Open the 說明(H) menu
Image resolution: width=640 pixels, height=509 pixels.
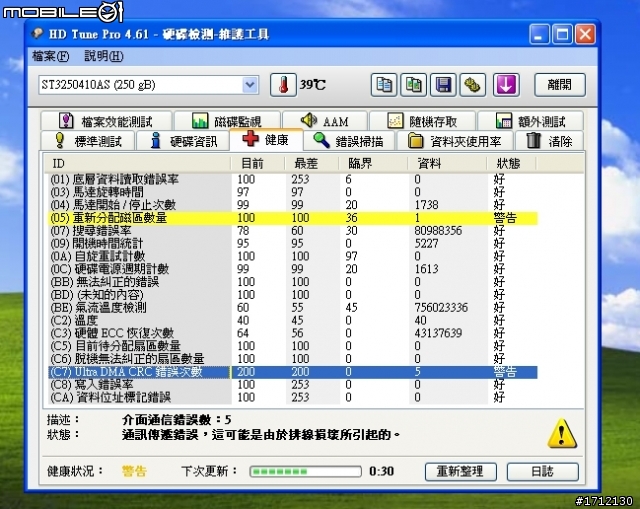coord(104,56)
